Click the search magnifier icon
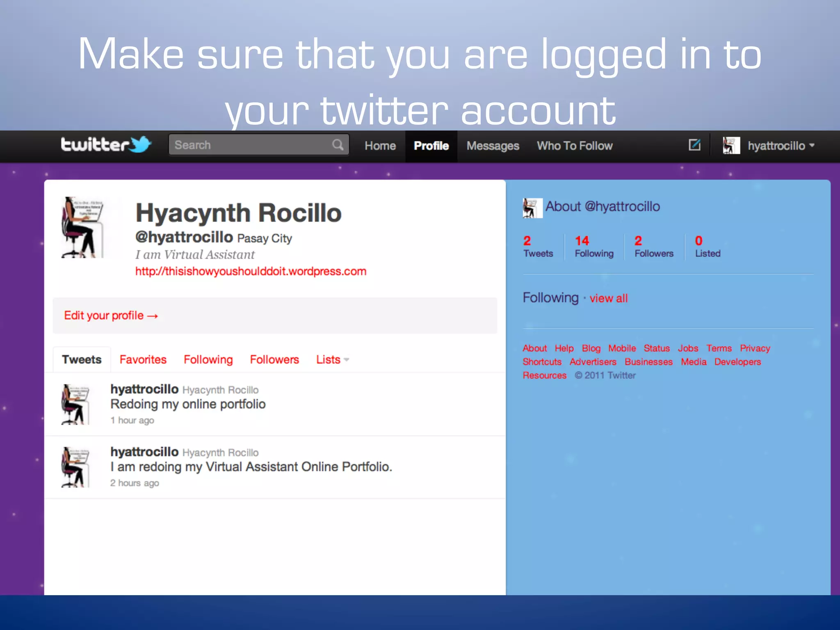 (x=338, y=145)
